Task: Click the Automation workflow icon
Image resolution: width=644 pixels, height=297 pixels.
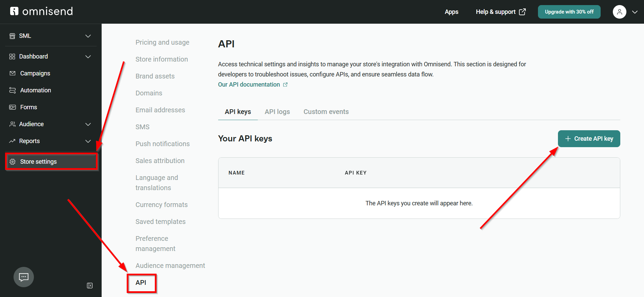Action: [13, 90]
